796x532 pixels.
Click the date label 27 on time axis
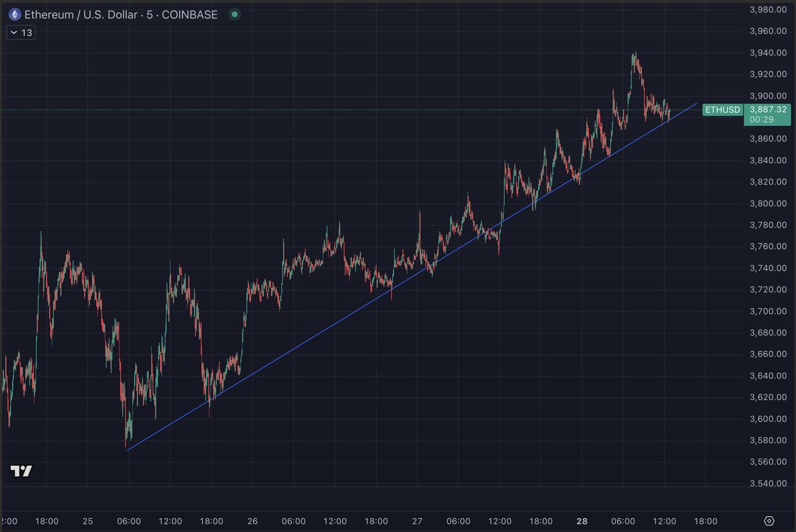click(417, 521)
